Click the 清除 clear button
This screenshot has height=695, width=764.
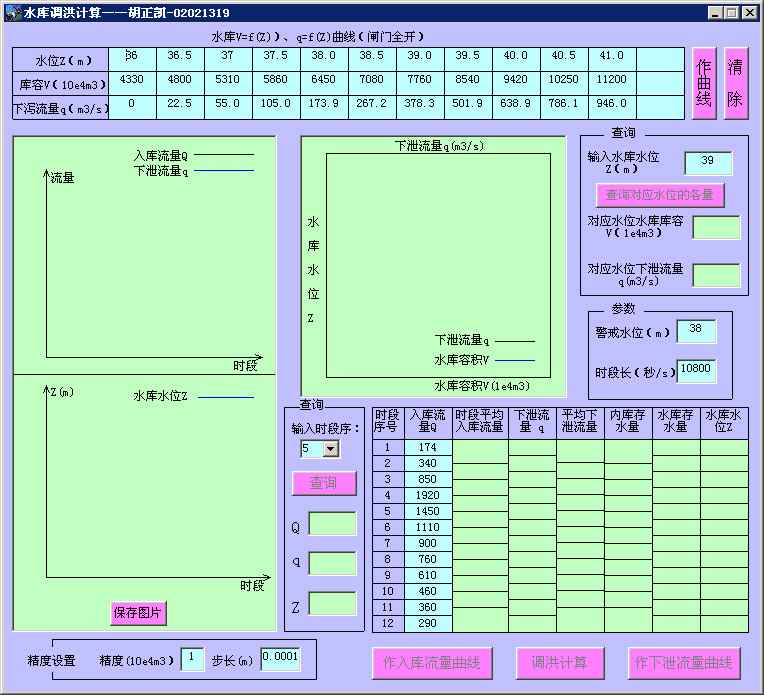coord(736,84)
